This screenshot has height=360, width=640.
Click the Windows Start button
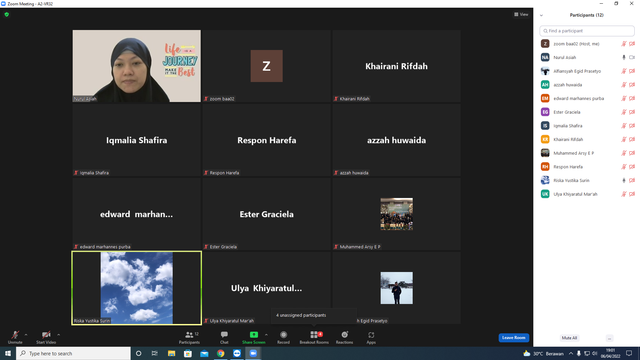pyautogui.click(x=8, y=353)
